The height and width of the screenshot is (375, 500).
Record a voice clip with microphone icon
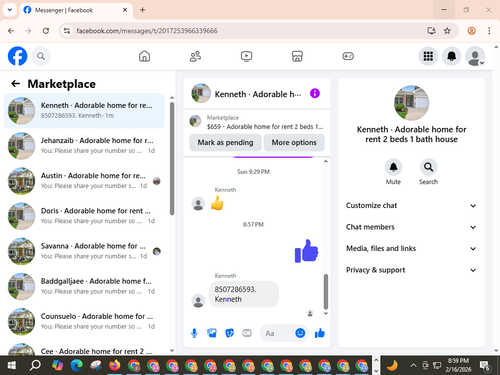click(194, 333)
